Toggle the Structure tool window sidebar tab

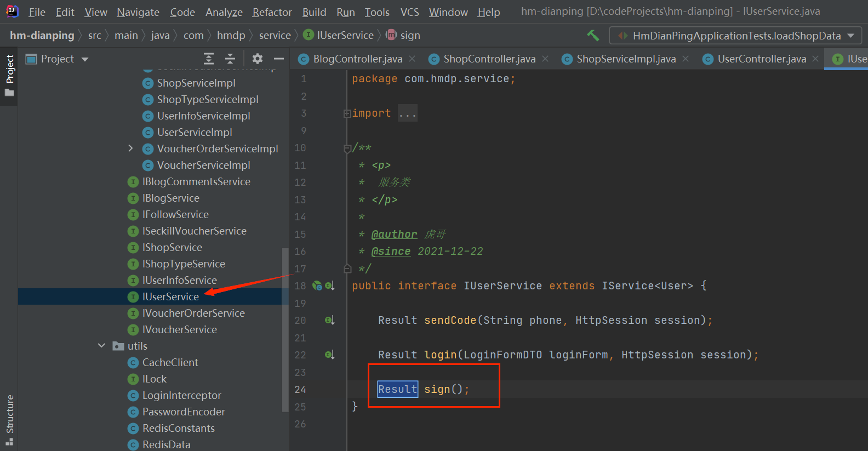9,419
